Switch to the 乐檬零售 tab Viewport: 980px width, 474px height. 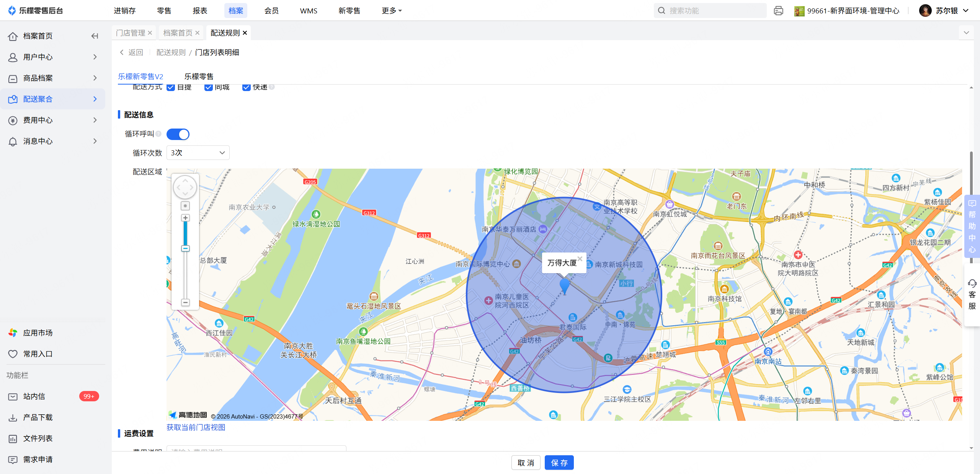coord(199,77)
